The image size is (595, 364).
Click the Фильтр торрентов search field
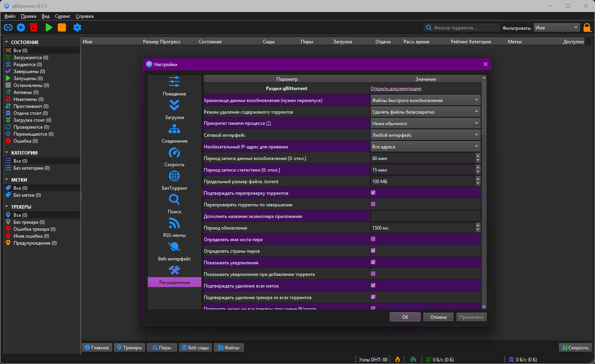pyautogui.click(x=462, y=27)
